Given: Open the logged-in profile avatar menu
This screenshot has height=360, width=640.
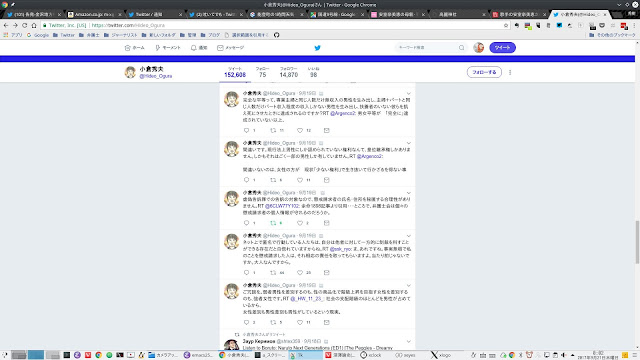Looking at the screenshot, I should click(478, 48).
